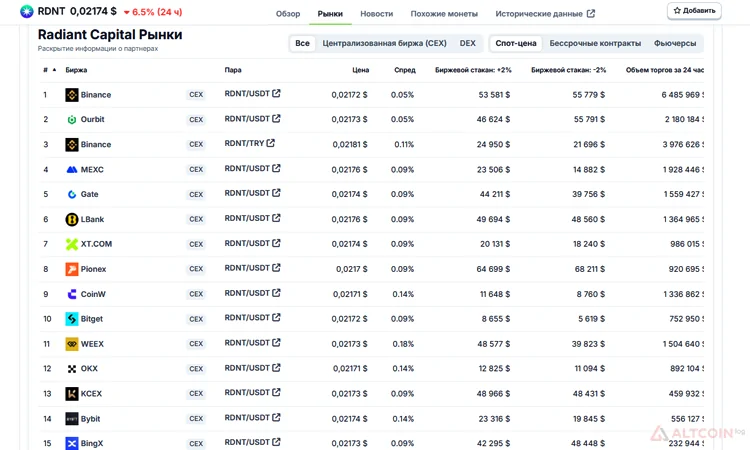Filter by Централизованная биржа (CEX)

(x=384, y=43)
